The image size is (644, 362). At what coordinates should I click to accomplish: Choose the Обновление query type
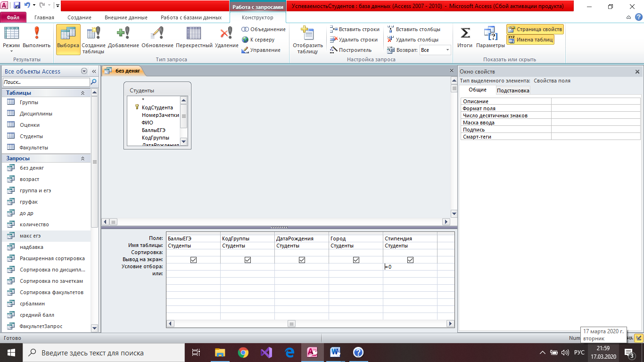pyautogui.click(x=157, y=38)
